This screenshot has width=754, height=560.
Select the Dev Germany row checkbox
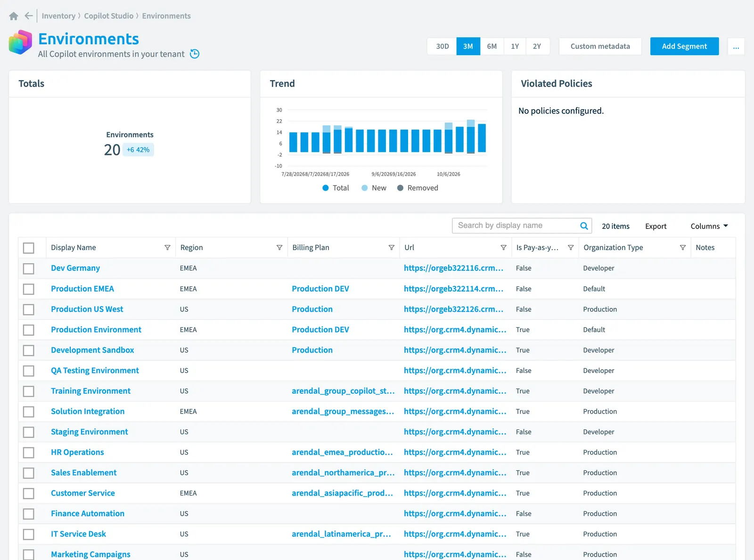pyautogui.click(x=29, y=268)
